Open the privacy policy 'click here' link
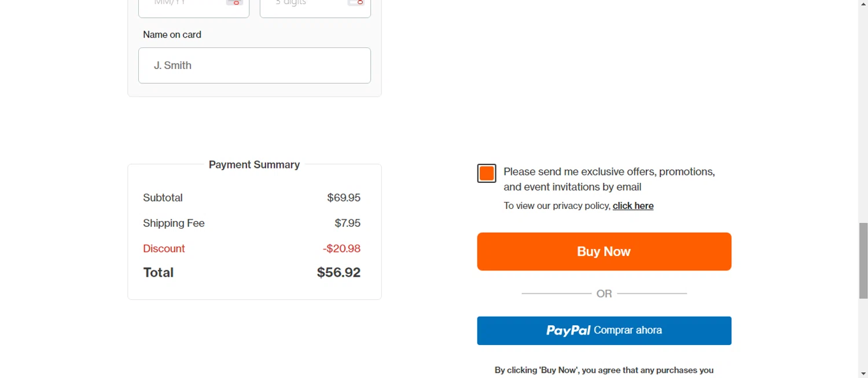This screenshot has height=378, width=868. click(x=633, y=206)
